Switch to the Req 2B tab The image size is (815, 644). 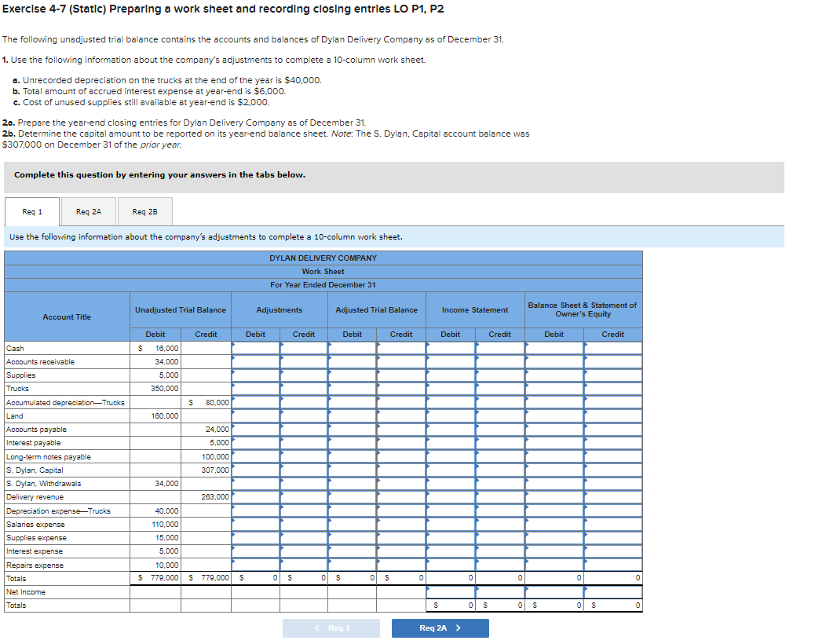tap(143, 211)
